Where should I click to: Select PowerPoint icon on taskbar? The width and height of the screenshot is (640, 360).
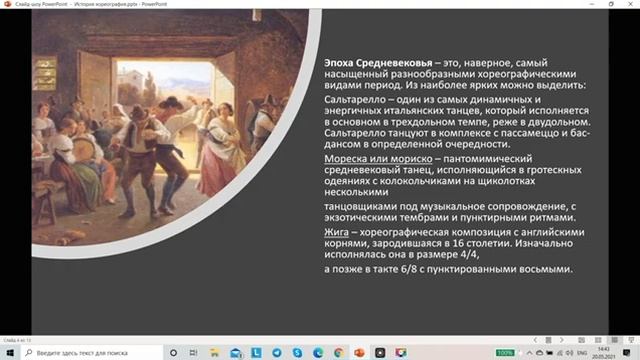[x=359, y=353]
